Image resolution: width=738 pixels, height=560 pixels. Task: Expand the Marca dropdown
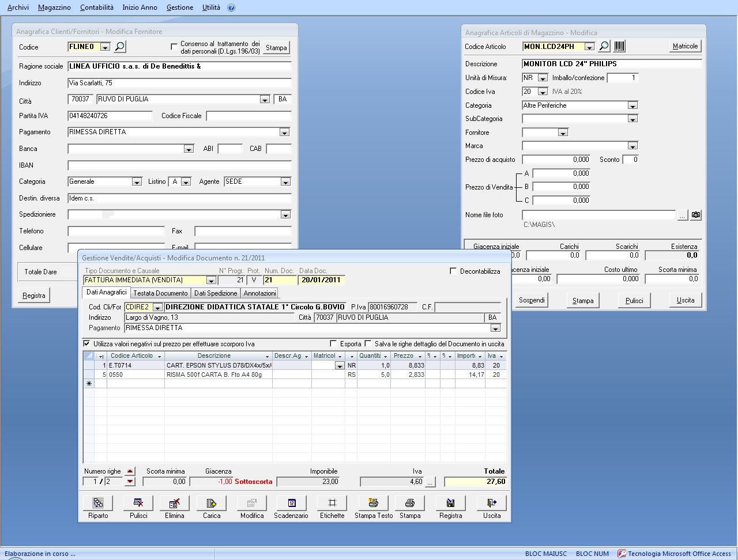pos(632,146)
